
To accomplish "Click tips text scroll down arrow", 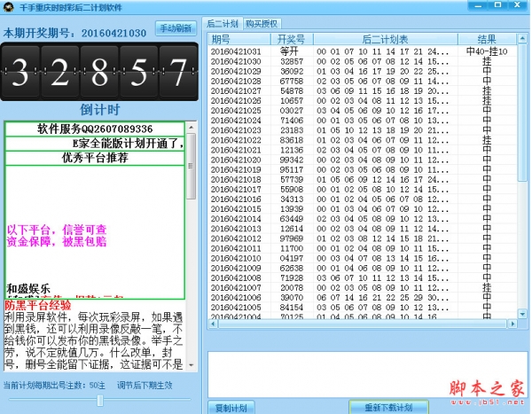I will 191,365.
